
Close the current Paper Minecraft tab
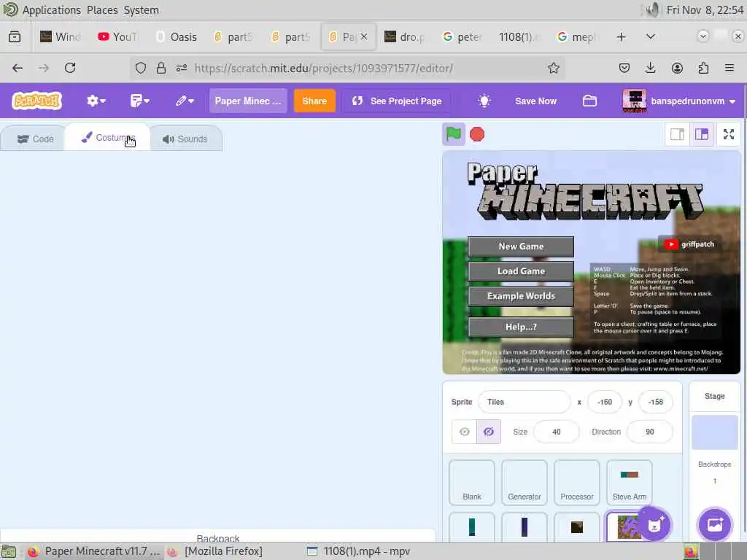(364, 36)
